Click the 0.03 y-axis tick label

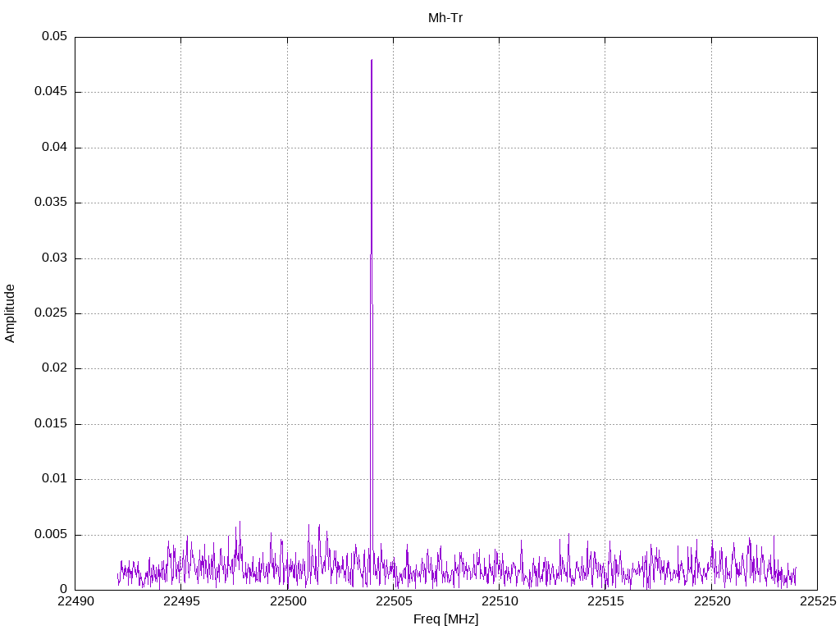click(x=54, y=258)
